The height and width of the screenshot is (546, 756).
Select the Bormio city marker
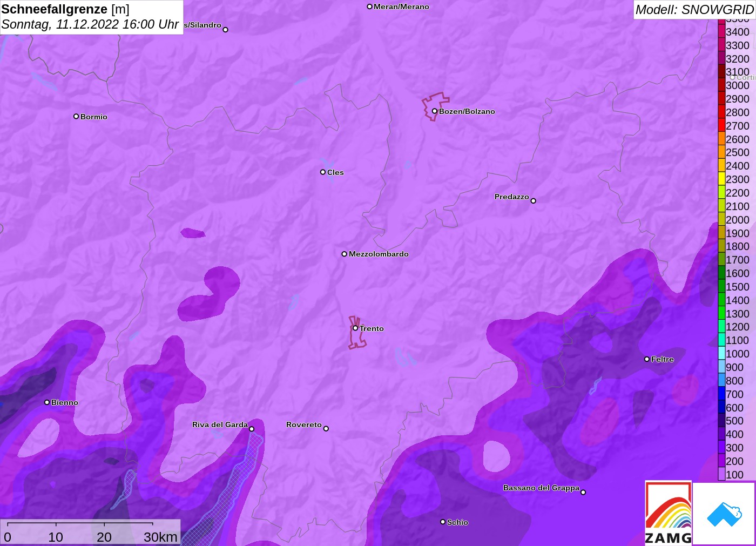tap(76, 117)
